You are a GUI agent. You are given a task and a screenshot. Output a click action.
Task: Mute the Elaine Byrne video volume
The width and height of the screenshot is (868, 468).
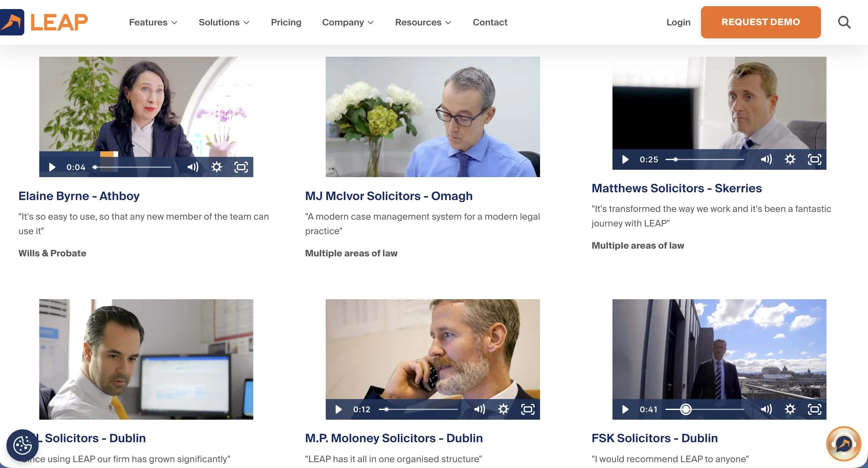193,167
